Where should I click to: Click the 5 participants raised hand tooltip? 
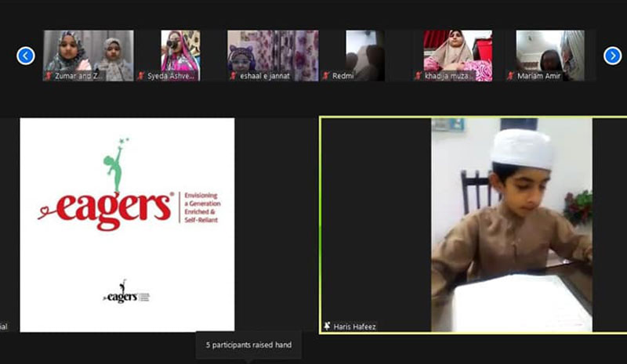(248, 344)
